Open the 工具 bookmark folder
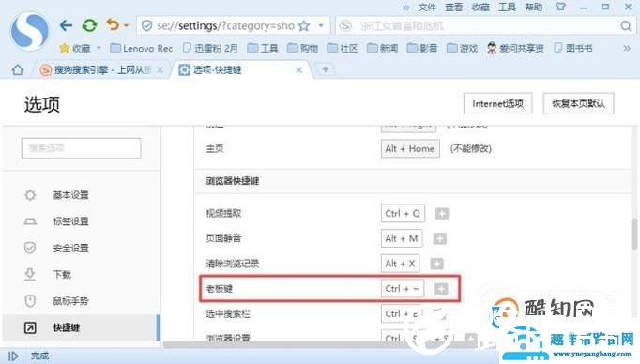 point(264,49)
